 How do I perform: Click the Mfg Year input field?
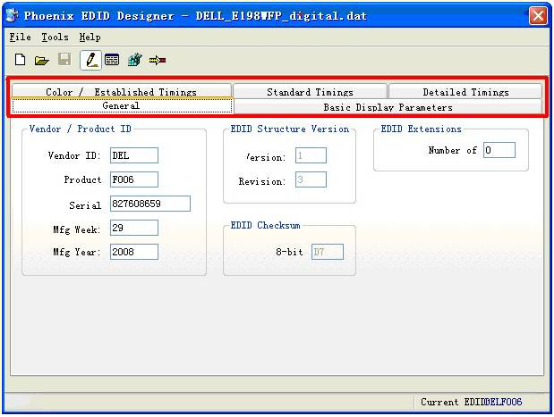134,252
